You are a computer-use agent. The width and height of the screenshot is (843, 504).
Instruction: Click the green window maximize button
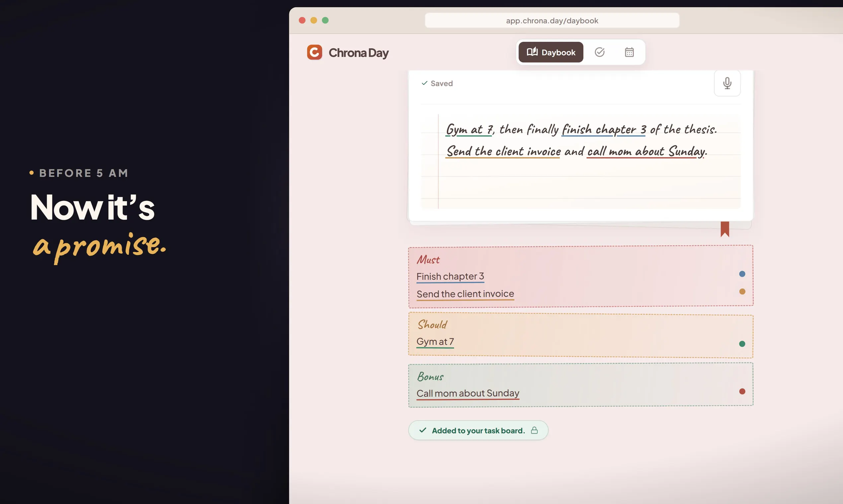click(325, 20)
